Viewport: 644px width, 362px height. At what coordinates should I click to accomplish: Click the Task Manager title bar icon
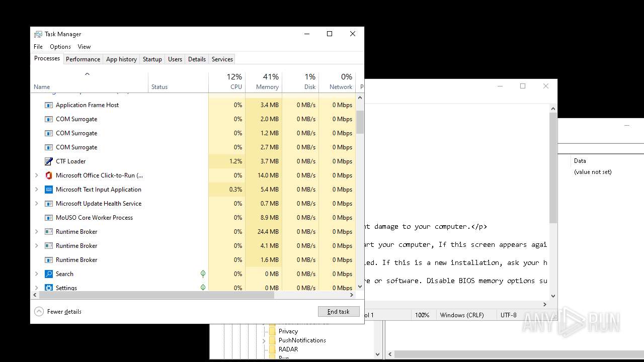tap(38, 34)
